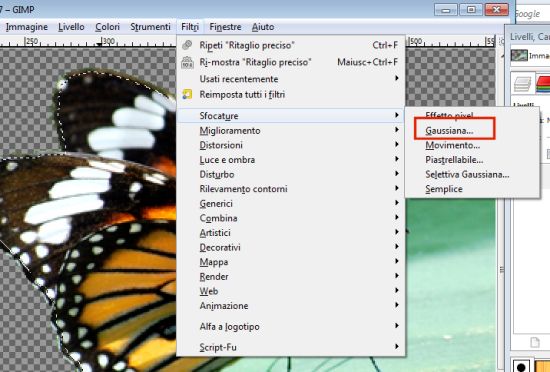550x372 pixels.
Task: Expand the Distorsioni submenu arrow
Action: (397, 144)
